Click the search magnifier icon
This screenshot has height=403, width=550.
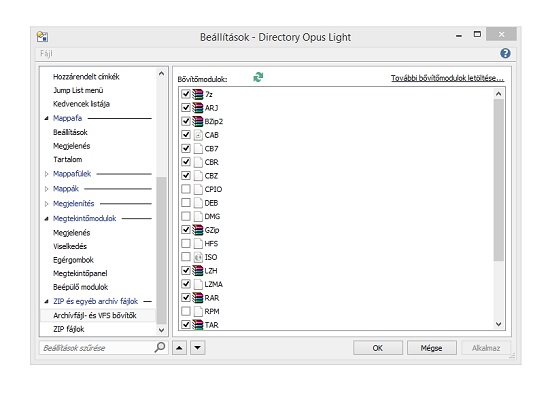pos(160,347)
